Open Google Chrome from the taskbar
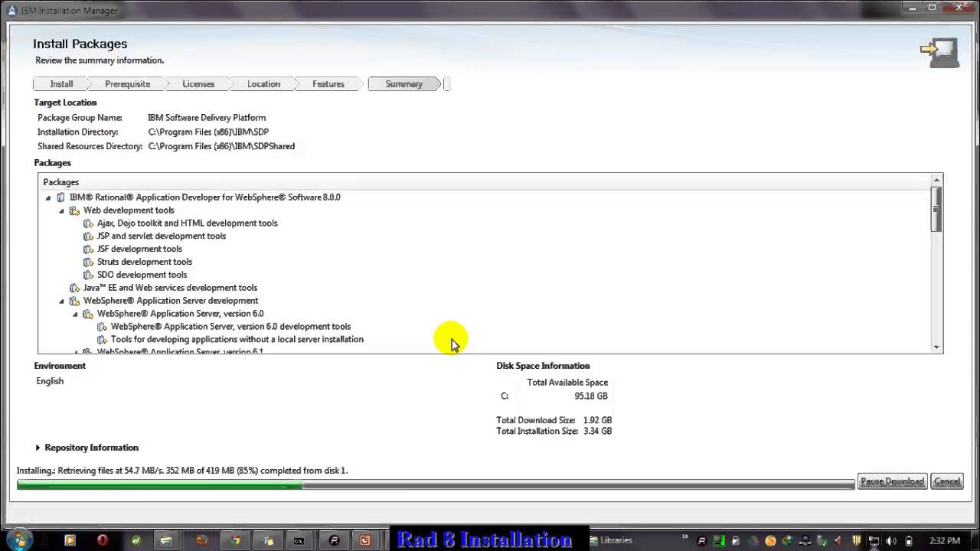Screen dimensions: 980x551 [235, 540]
